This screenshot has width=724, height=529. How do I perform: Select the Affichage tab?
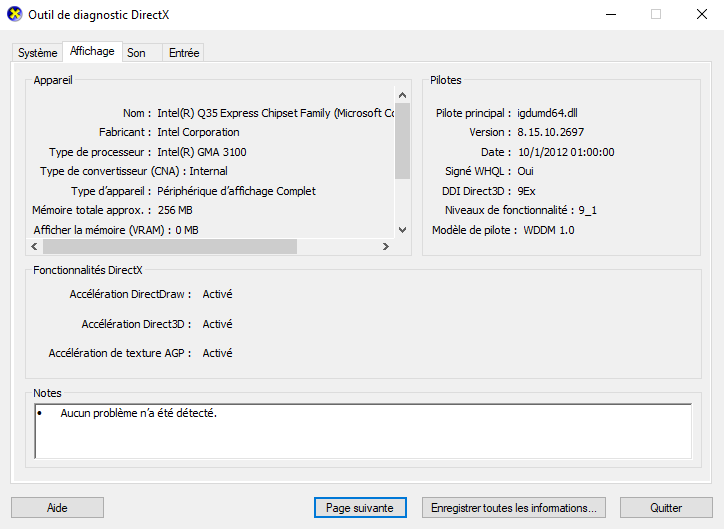pyautogui.click(x=92, y=51)
